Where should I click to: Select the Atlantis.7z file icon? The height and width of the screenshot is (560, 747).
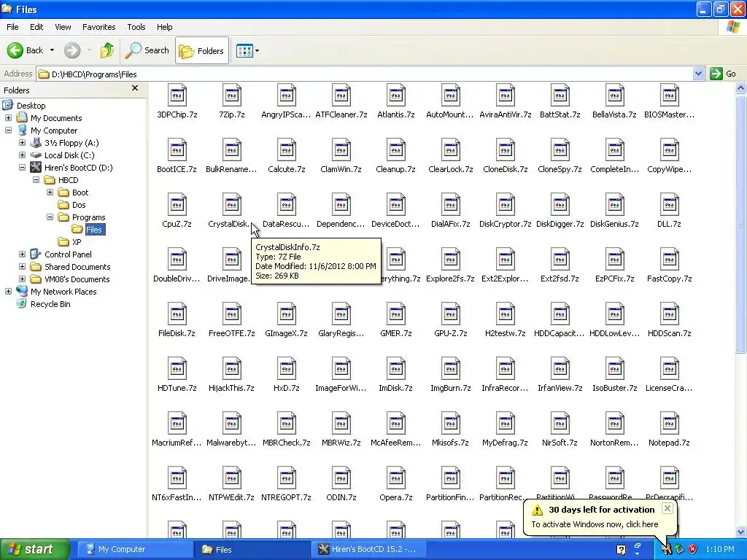click(396, 96)
